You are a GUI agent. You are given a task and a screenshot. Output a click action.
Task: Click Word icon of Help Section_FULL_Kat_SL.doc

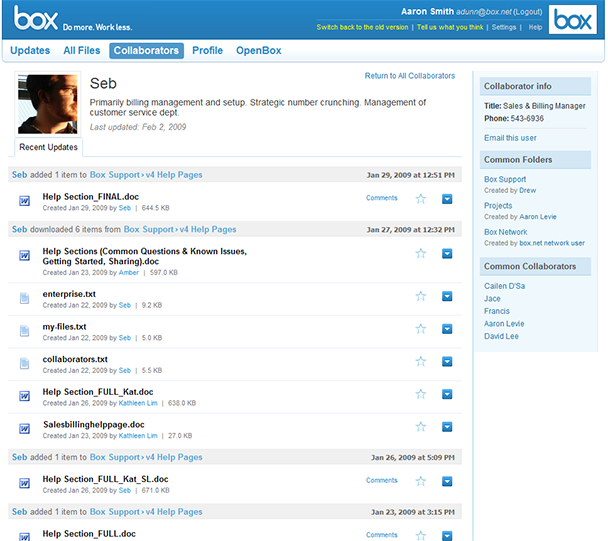pos(24,483)
